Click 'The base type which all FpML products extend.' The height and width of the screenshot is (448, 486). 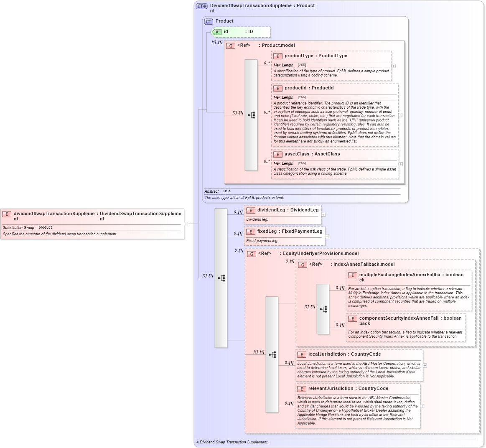244,198
